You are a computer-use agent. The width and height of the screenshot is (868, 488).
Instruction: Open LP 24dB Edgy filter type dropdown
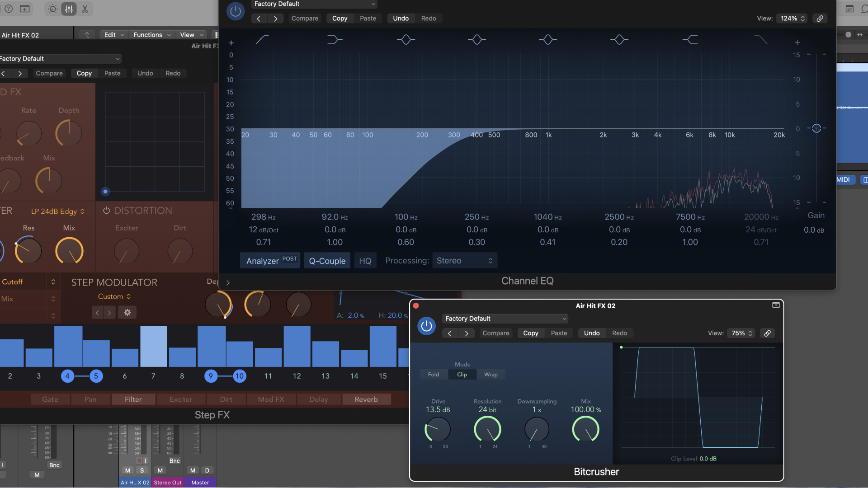[x=57, y=211]
